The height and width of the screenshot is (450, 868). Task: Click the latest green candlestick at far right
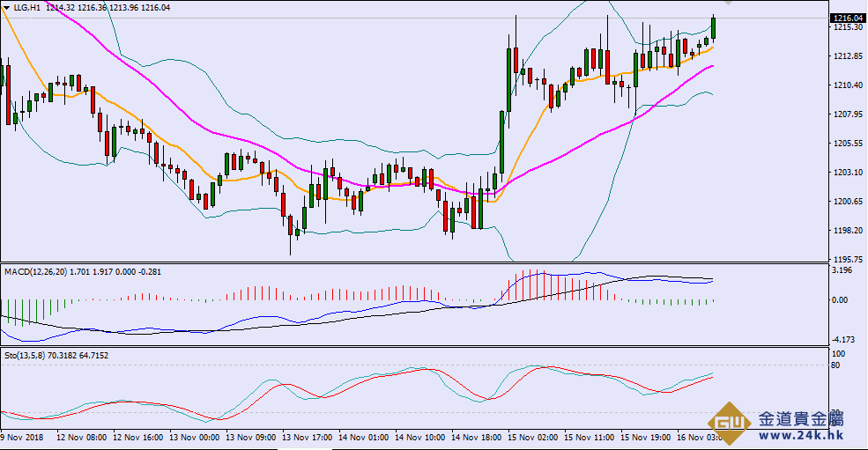[713, 28]
